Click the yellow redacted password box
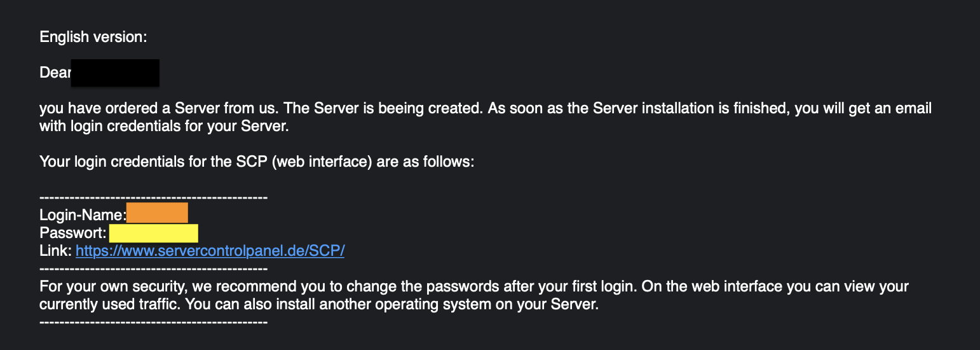 click(x=154, y=233)
